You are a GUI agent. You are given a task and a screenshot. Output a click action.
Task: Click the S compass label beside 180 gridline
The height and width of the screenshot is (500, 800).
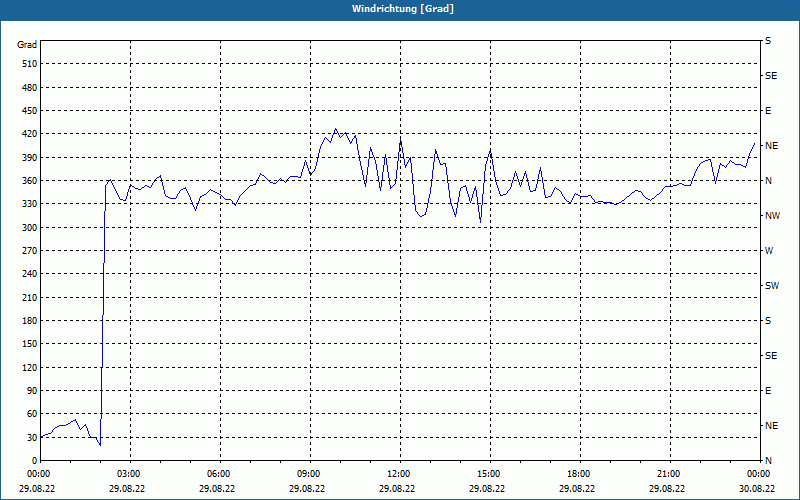(768, 321)
